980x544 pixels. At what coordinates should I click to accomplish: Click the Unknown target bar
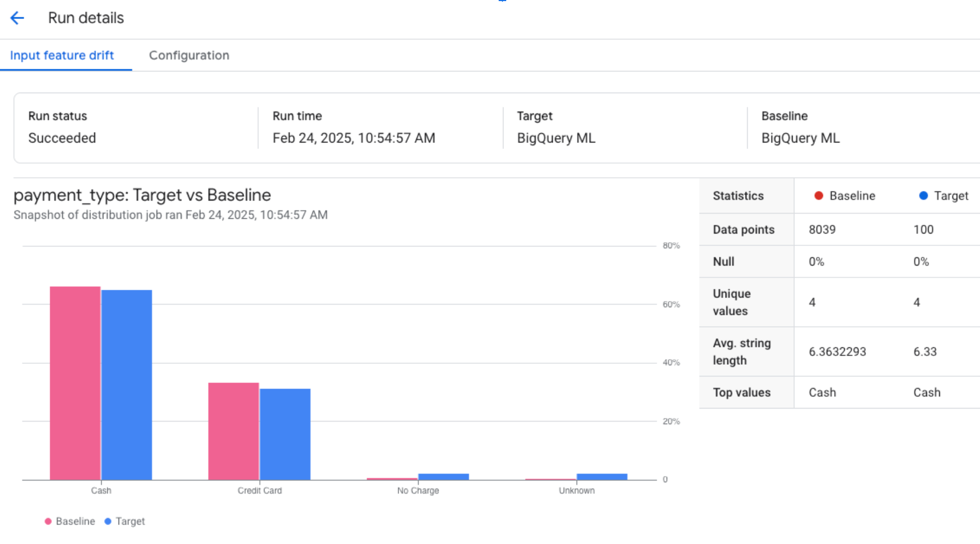click(601, 476)
